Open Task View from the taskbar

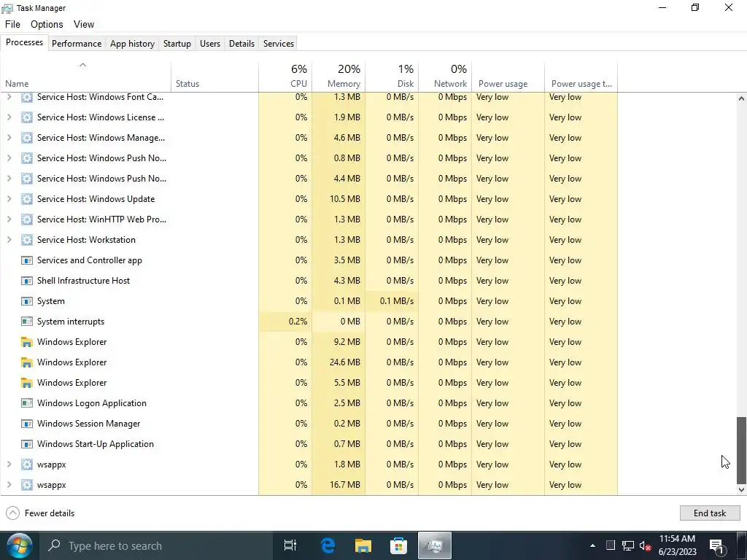(x=290, y=545)
